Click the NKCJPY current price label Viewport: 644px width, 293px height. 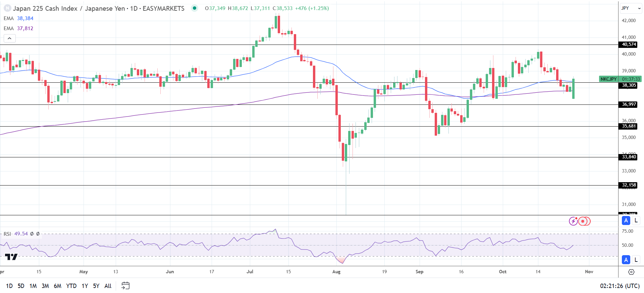[x=608, y=79]
